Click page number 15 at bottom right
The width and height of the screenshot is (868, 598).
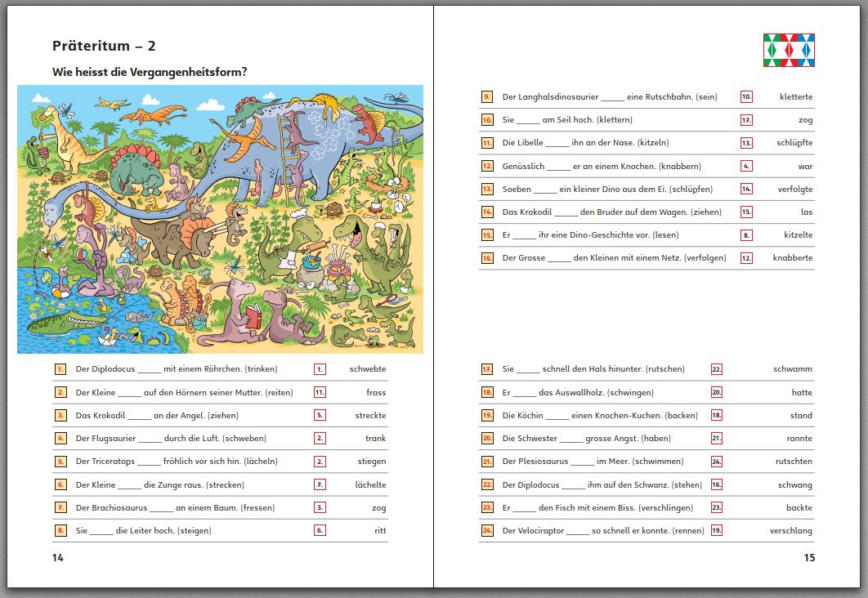pyautogui.click(x=808, y=558)
